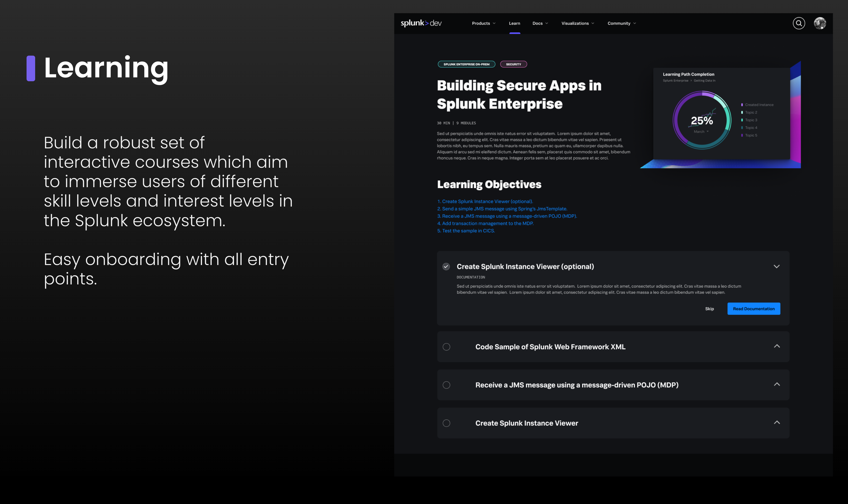Mark Receive a JMS message module complete
The width and height of the screenshot is (848, 504).
[x=446, y=385]
